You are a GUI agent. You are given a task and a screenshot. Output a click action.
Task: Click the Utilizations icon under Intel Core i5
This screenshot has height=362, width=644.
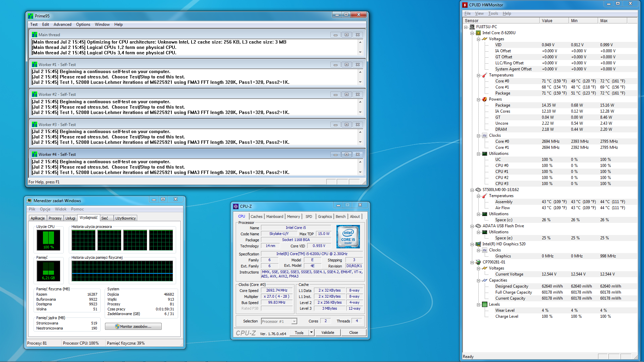[485, 154]
